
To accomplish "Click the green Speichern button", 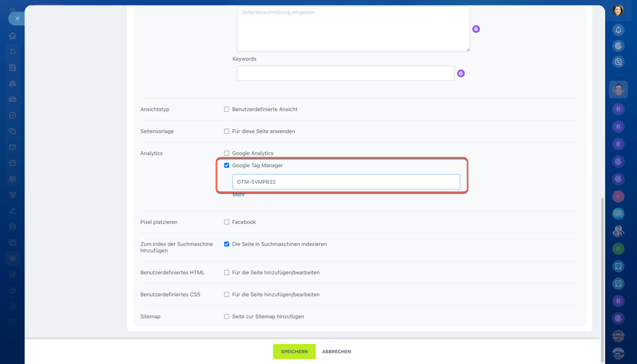I will [x=294, y=352].
